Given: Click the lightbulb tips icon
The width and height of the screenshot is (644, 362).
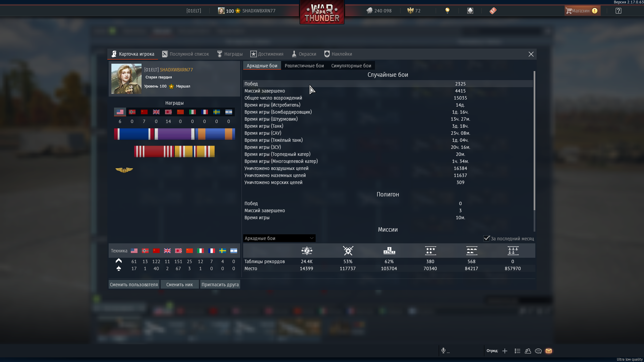Looking at the screenshot, I should (x=447, y=11).
